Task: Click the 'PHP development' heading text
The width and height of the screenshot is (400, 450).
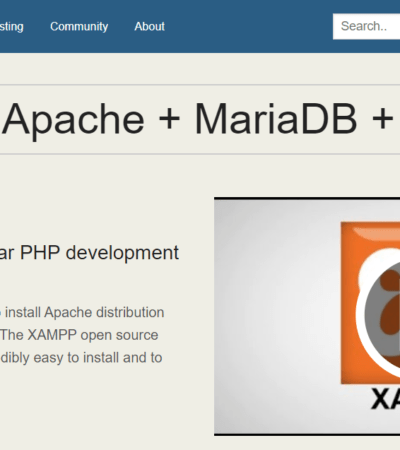Action: coord(99,253)
